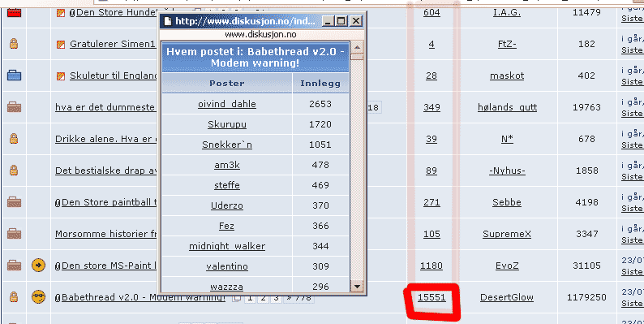The width and height of the screenshot is (644, 324).
Task: Open thread starter maskot's profile
Action: pos(507,76)
